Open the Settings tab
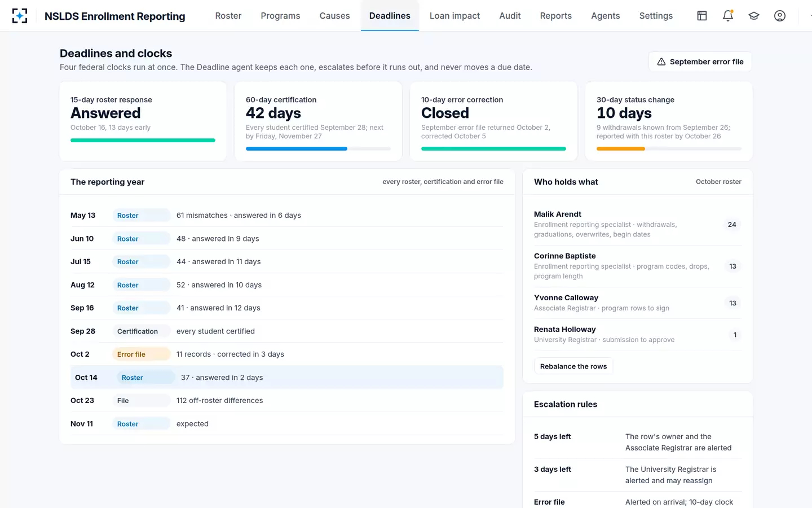This screenshot has width=812, height=508. coord(656,16)
